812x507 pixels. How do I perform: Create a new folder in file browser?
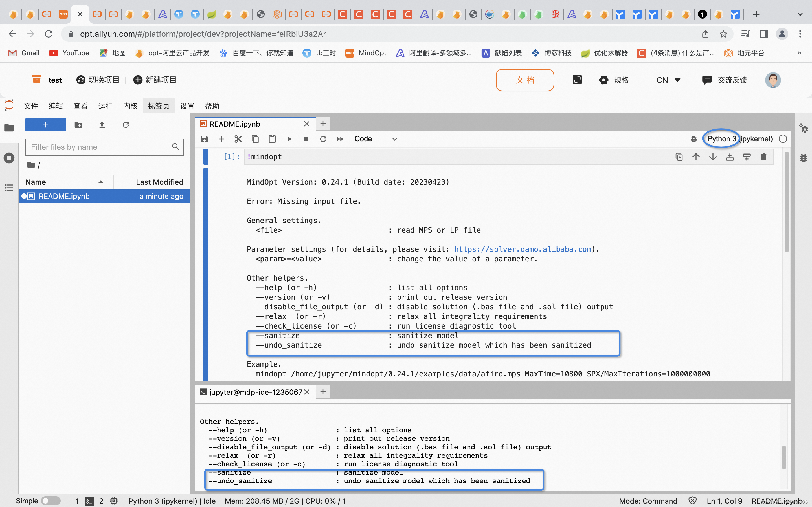click(78, 125)
